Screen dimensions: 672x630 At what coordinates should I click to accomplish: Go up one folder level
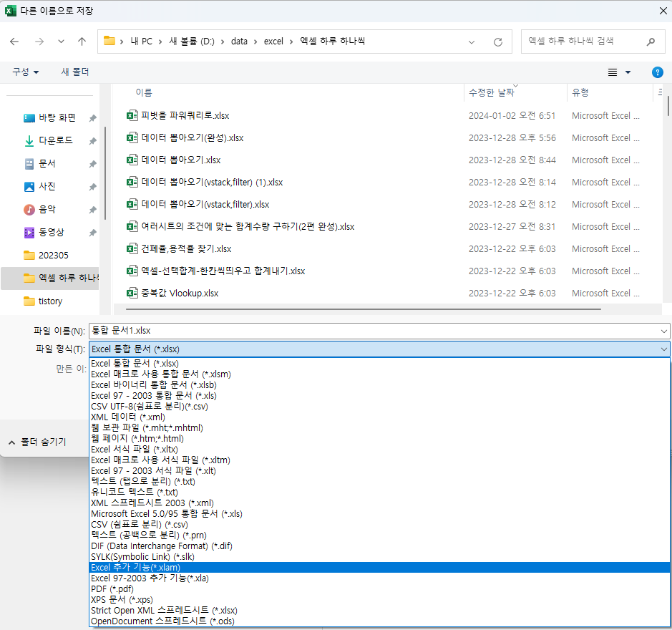click(x=82, y=42)
